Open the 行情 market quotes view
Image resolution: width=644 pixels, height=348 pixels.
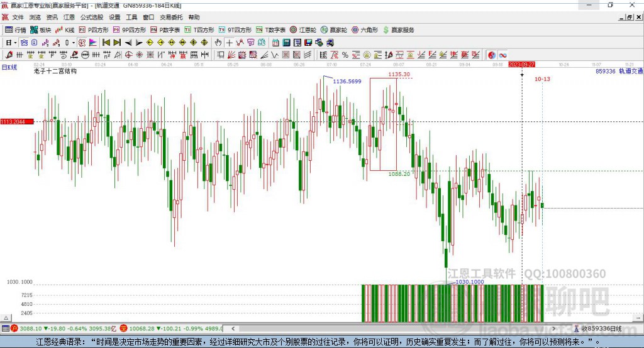point(16,30)
